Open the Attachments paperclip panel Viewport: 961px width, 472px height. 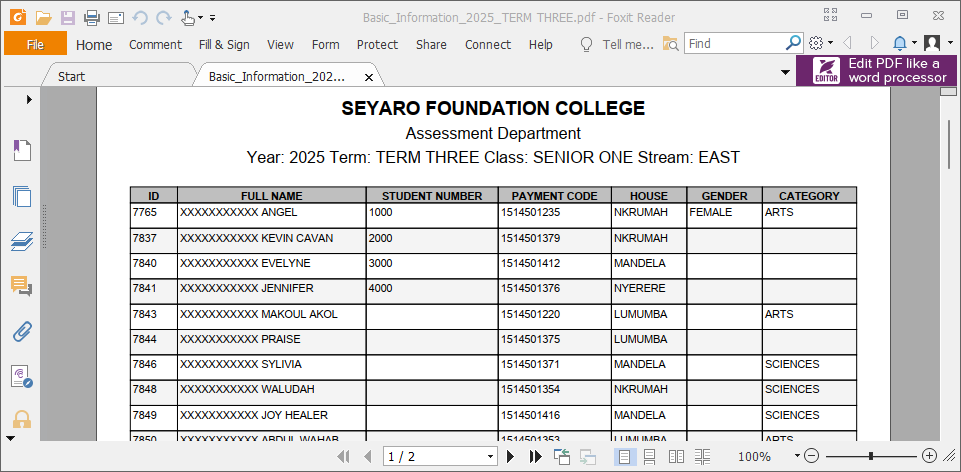click(22, 331)
